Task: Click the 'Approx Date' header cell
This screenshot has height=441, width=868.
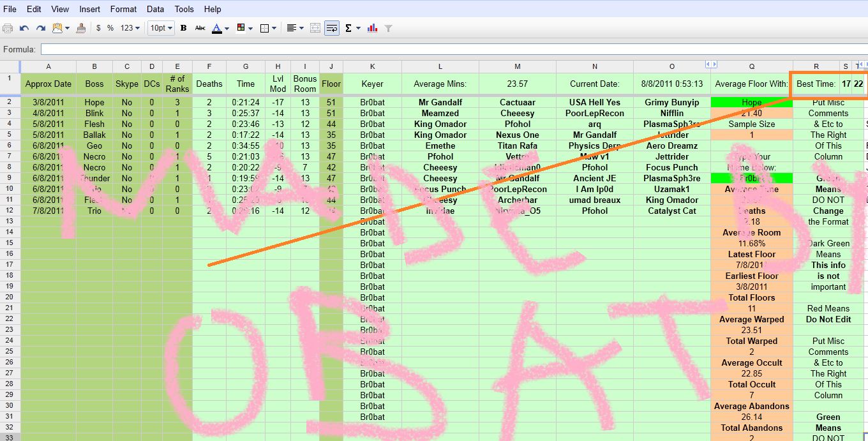Action: [49, 84]
